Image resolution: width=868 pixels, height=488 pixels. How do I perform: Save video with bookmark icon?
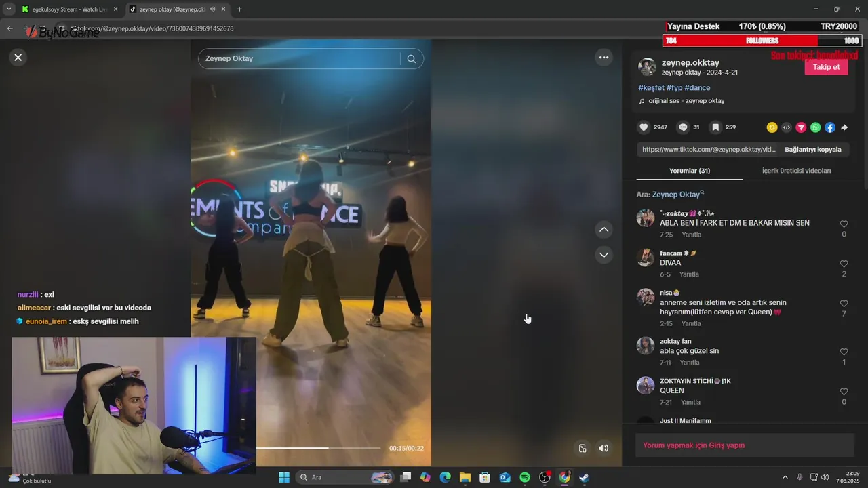coord(715,127)
